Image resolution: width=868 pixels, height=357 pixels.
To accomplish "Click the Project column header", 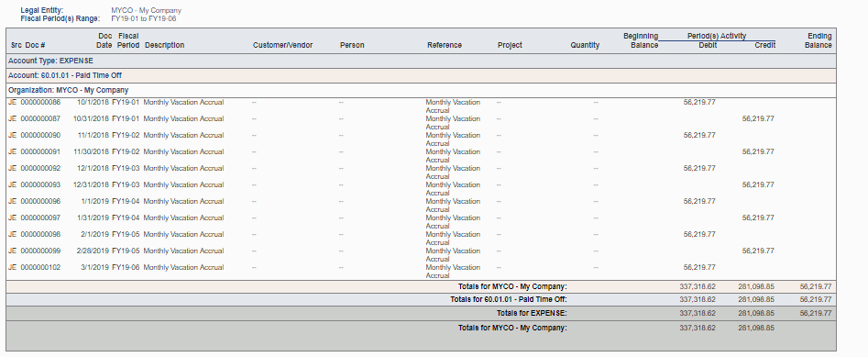I will pyautogui.click(x=510, y=46).
